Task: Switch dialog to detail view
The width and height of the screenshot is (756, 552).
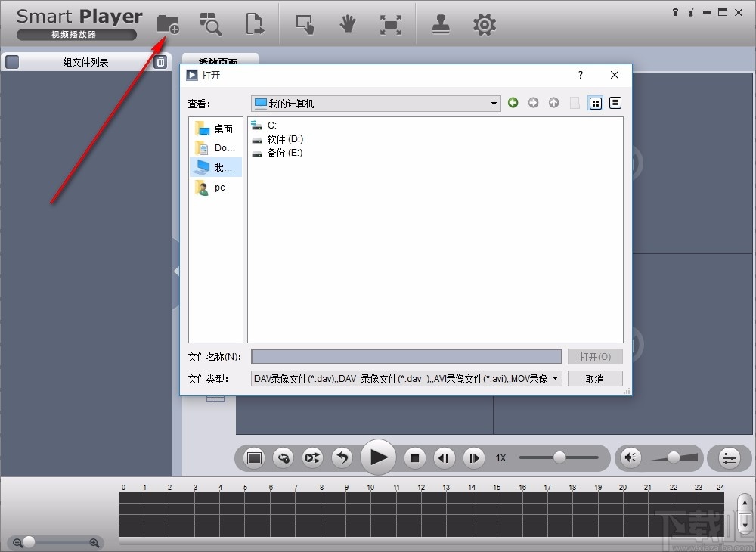Action: (615, 103)
